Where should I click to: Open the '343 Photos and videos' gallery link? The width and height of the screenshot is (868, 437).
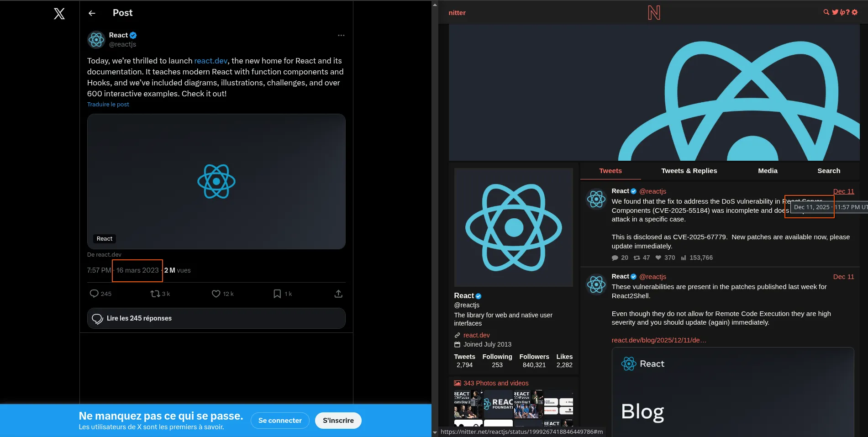pyautogui.click(x=495, y=383)
